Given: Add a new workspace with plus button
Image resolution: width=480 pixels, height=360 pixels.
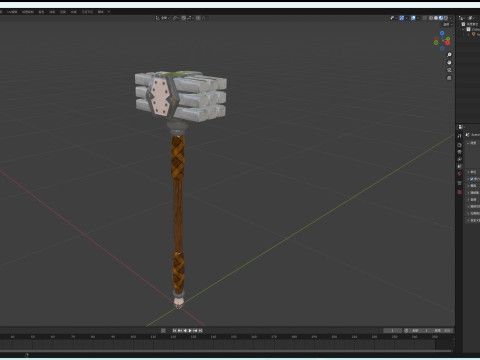Looking at the screenshot, I should pos(109,12).
